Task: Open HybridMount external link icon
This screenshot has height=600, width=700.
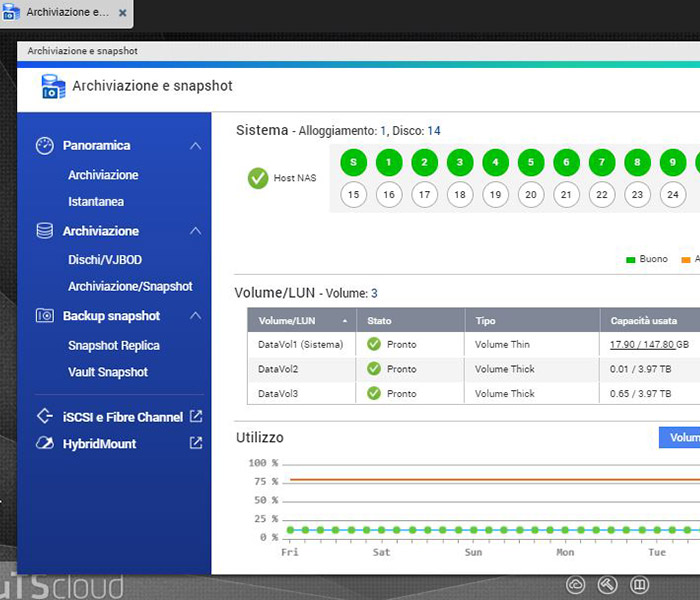Action: pos(196,443)
